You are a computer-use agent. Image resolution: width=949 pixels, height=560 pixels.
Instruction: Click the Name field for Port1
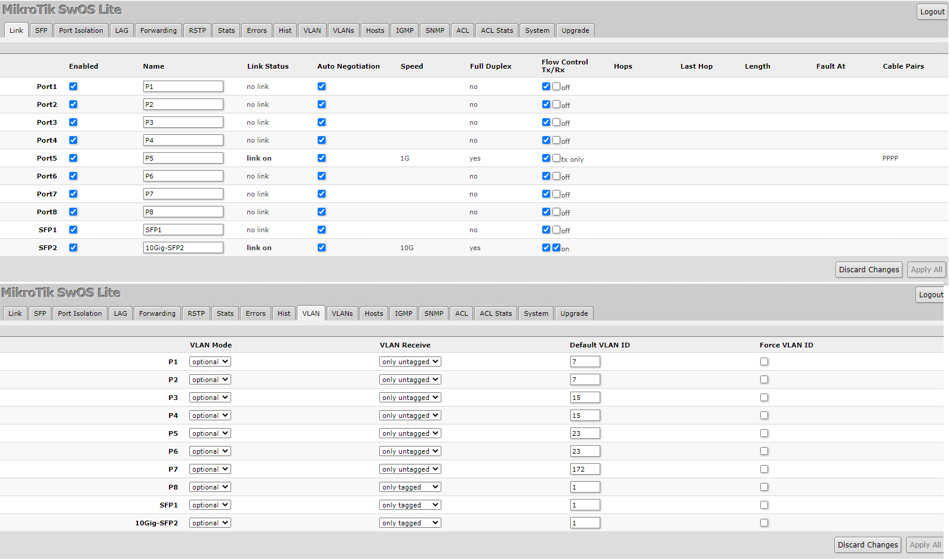(x=183, y=87)
